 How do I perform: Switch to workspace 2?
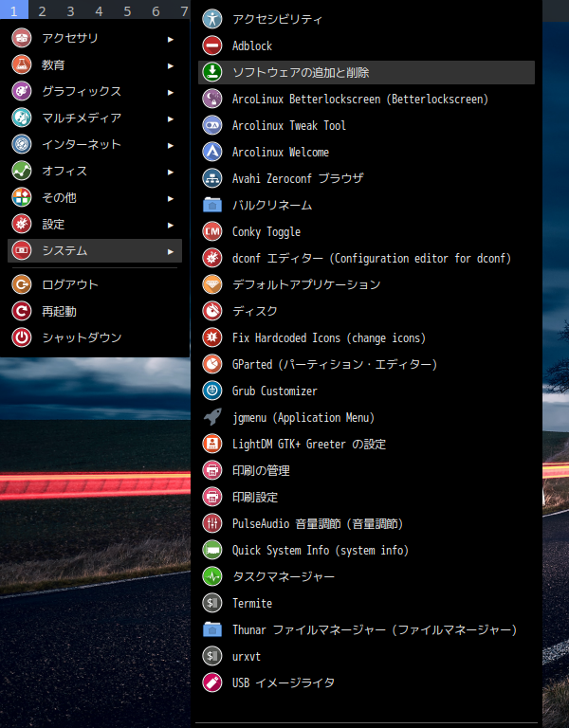(43, 10)
